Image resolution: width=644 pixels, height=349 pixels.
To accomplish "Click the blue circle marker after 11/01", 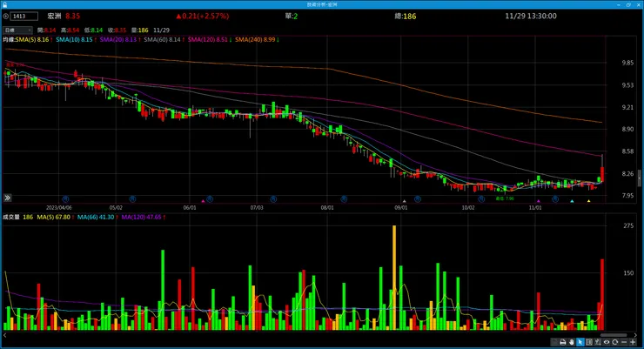I will coord(555,198).
